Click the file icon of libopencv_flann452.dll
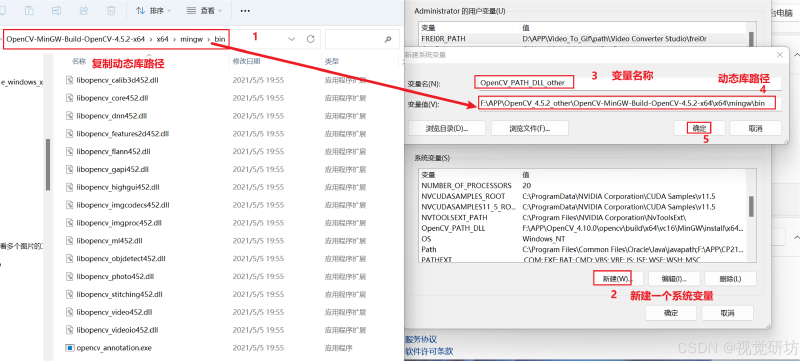The width and height of the screenshot is (800, 361). [x=70, y=151]
